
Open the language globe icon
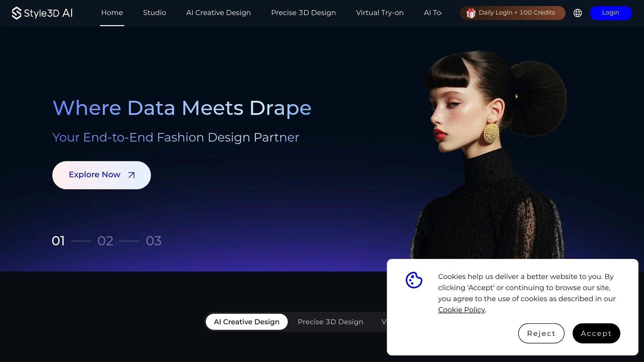click(577, 13)
